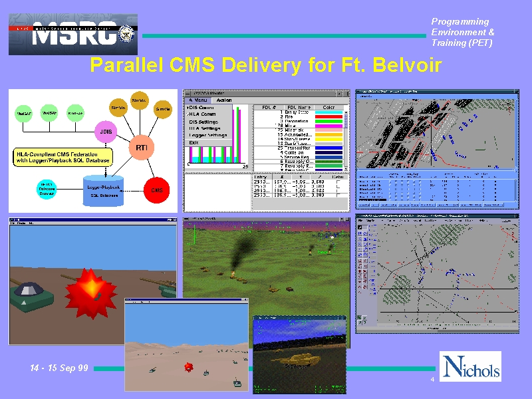Click the red CMS node in the diagram
Image resolution: width=532 pixels, height=399 pixels.
(156, 190)
